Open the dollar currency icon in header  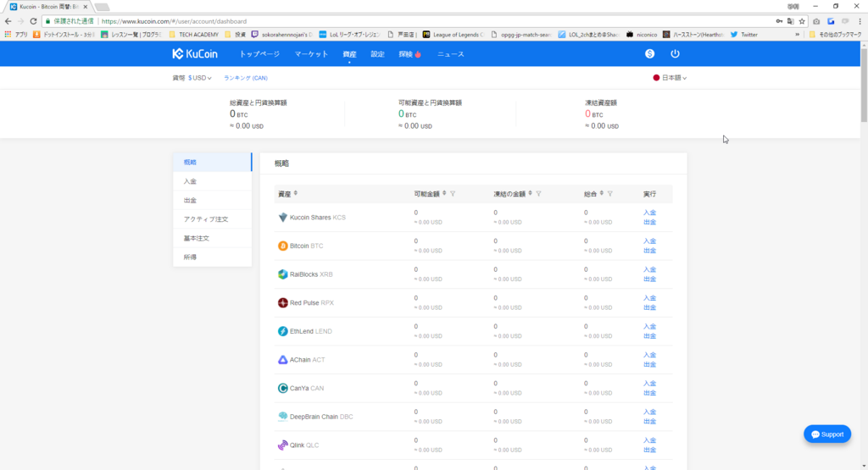click(649, 53)
